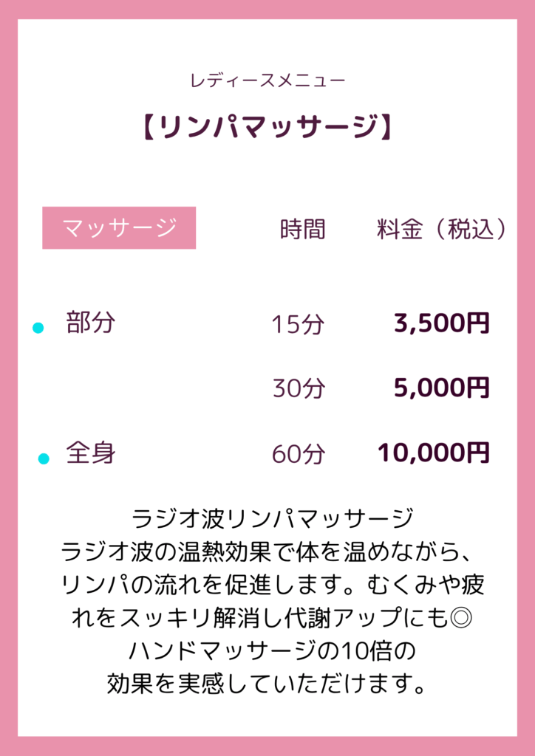Click the 5,000円 price
This screenshot has width=535, height=756.
(442, 388)
